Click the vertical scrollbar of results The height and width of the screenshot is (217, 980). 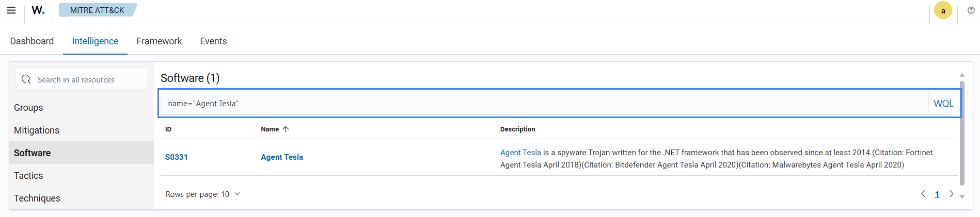coord(962,134)
